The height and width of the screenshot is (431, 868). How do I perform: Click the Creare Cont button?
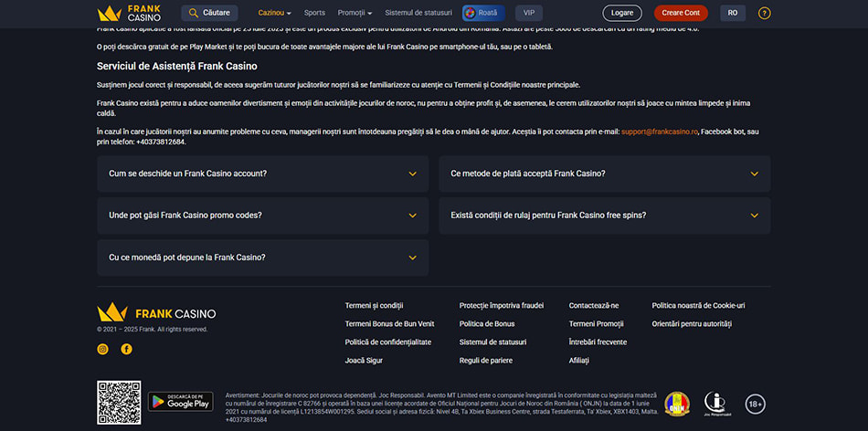[x=681, y=13]
